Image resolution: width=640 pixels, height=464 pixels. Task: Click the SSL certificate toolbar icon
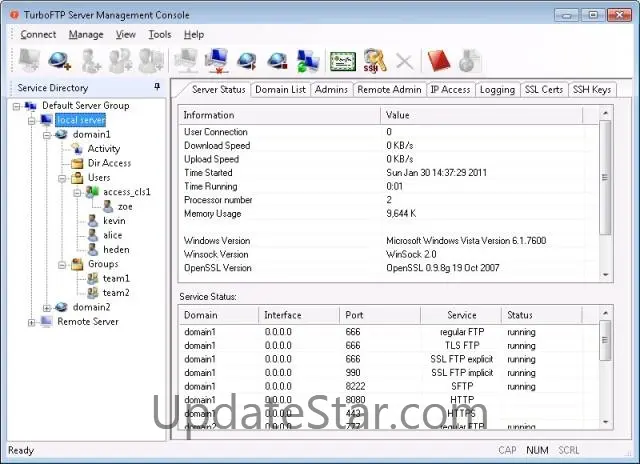343,62
